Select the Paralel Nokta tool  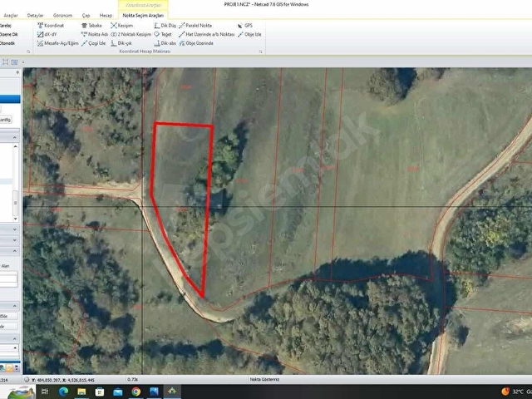coord(195,26)
